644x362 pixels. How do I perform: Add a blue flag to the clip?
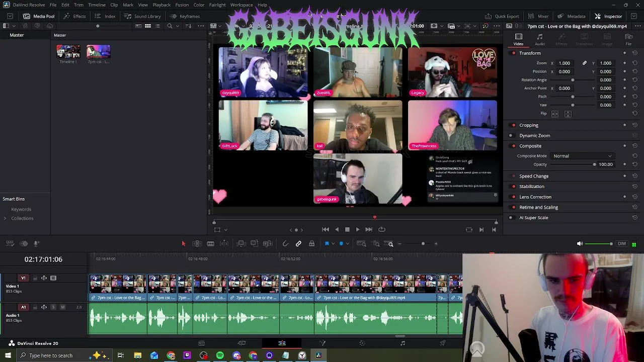(327, 244)
